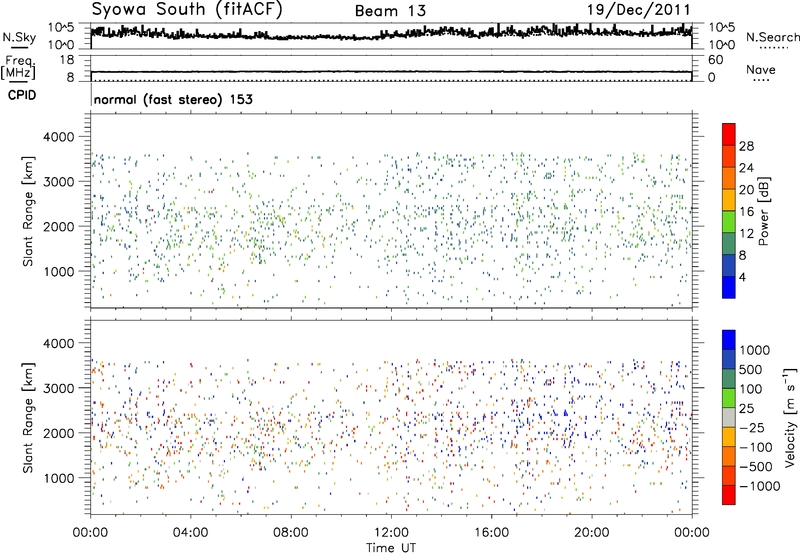Click the 'Nave' legend label
Image resolution: width=800 pixels, height=554 pixels.
tap(760, 69)
